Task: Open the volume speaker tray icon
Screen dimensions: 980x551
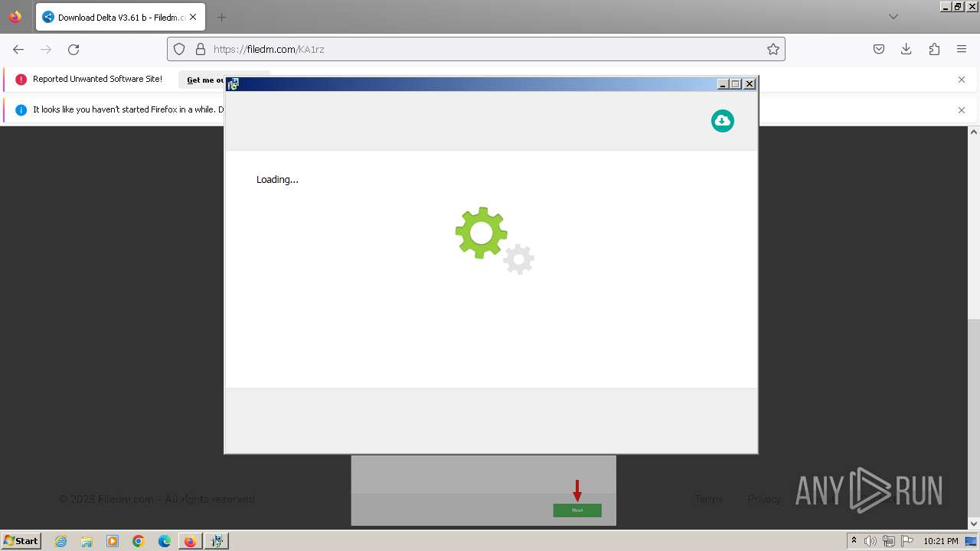Action: coord(871,541)
